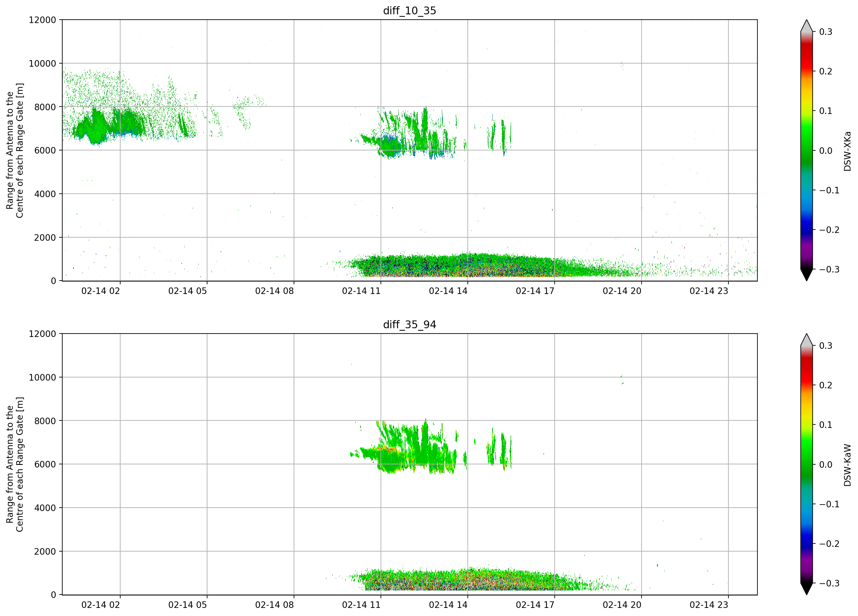Viewport: 858px width, 616px height.
Task: Select the DSW-KaW colorbar label
Action: (x=847, y=465)
